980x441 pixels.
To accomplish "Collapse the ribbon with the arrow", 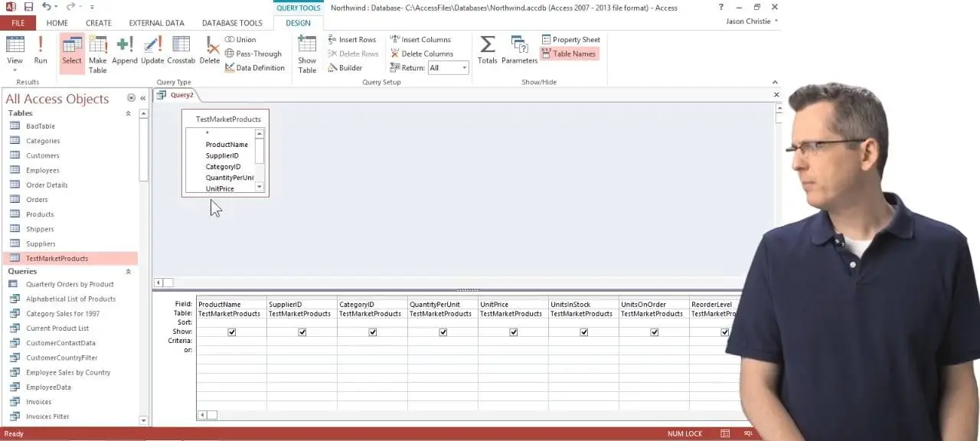I will [x=775, y=82].
